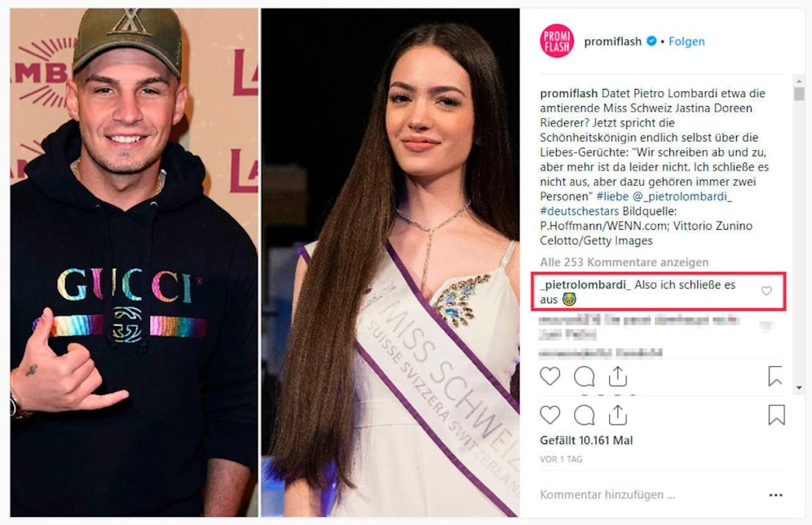Click the blue verified badge beside promiflash
The height and width of the screenshot is (525, 812).
(x=652, y=40)
